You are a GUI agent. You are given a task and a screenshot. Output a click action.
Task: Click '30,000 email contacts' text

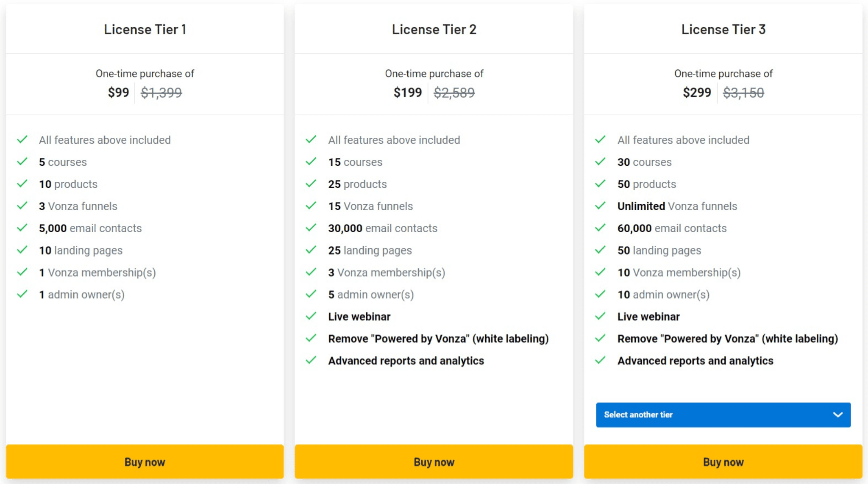(x=383, y=228)
